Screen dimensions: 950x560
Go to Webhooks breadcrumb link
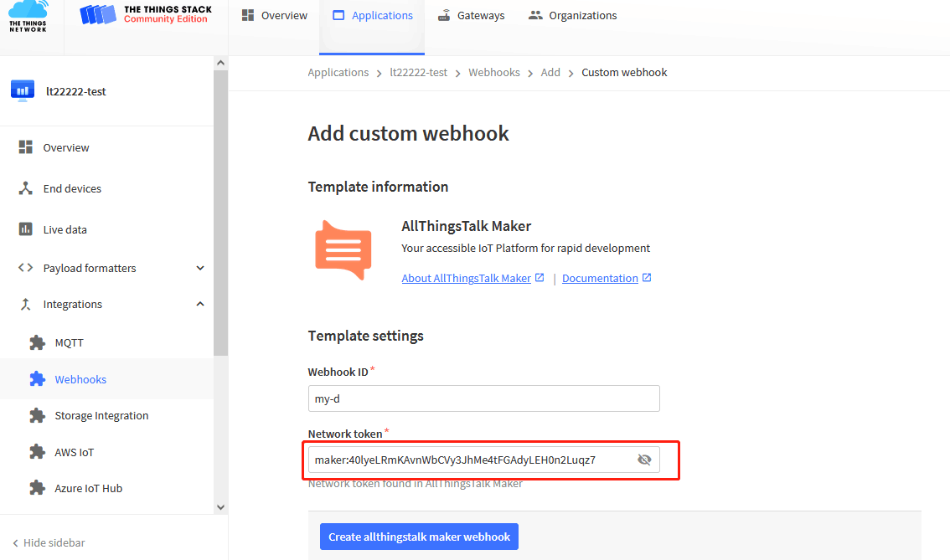click(x=493, y=73)
